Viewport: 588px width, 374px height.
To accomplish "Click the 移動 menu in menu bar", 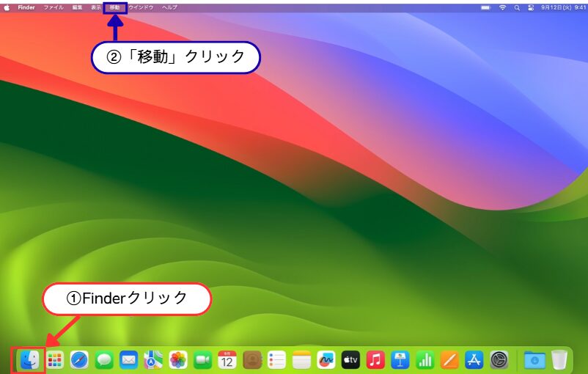I will 114,7.
